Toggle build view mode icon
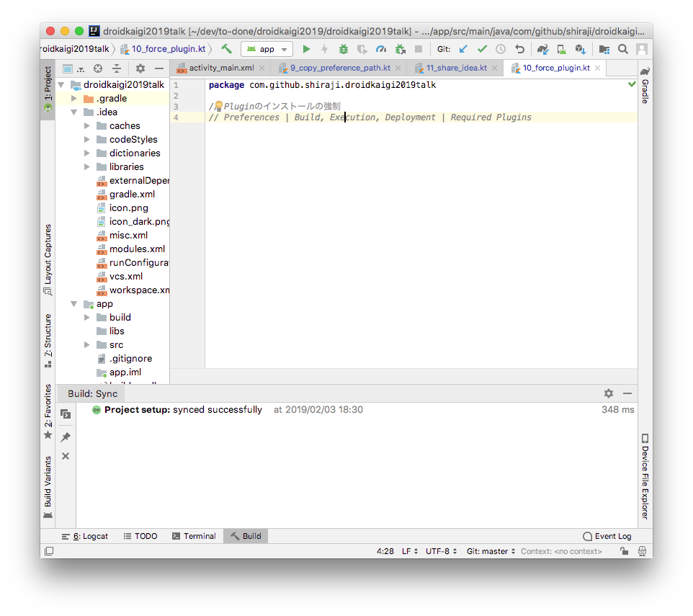Viewport: 693px width, 616px height. pos(66,414)
